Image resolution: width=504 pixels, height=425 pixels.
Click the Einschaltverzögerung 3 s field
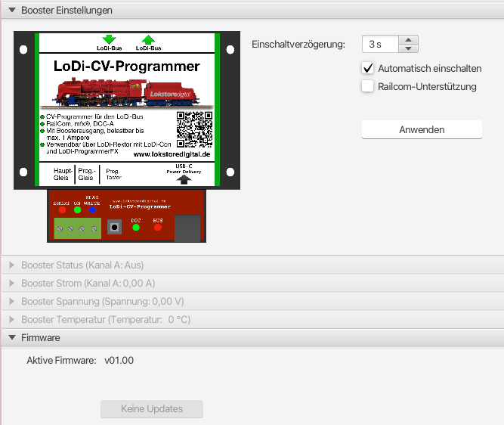[x=380, y=44]
